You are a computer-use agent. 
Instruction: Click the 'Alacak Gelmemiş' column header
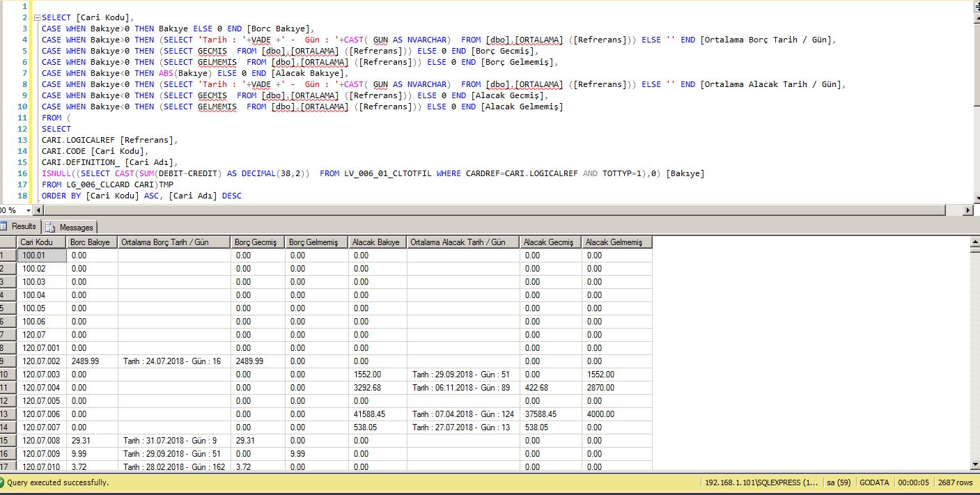point(616,242)
